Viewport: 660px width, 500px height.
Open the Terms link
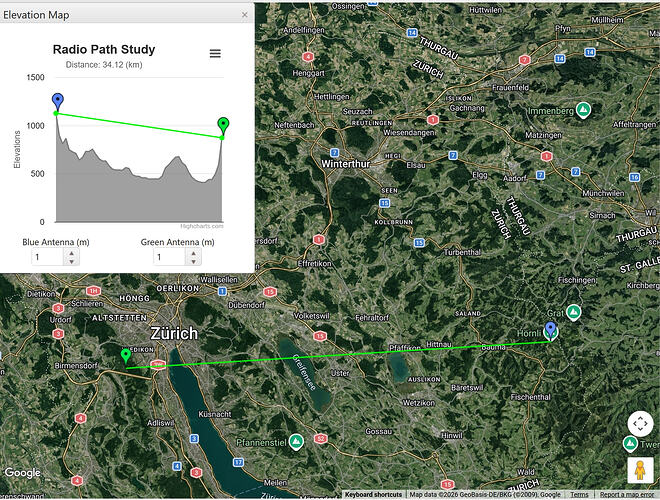(x=579, y=494)
